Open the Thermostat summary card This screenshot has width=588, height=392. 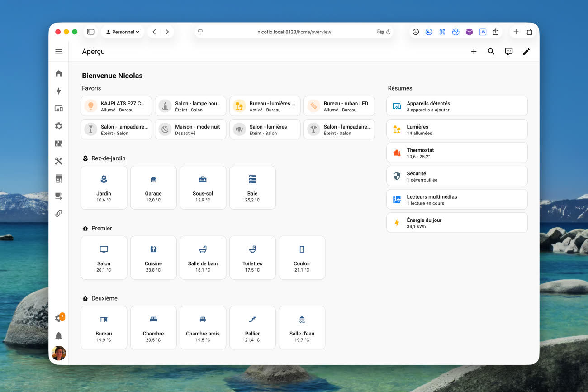pyautogui.click(x=457, y=153)
